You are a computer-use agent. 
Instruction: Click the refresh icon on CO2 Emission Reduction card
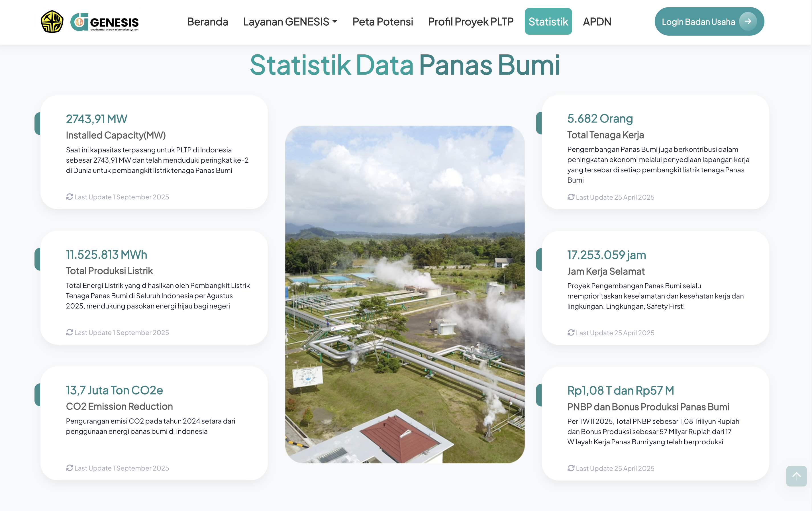click(x=69, y=468)
